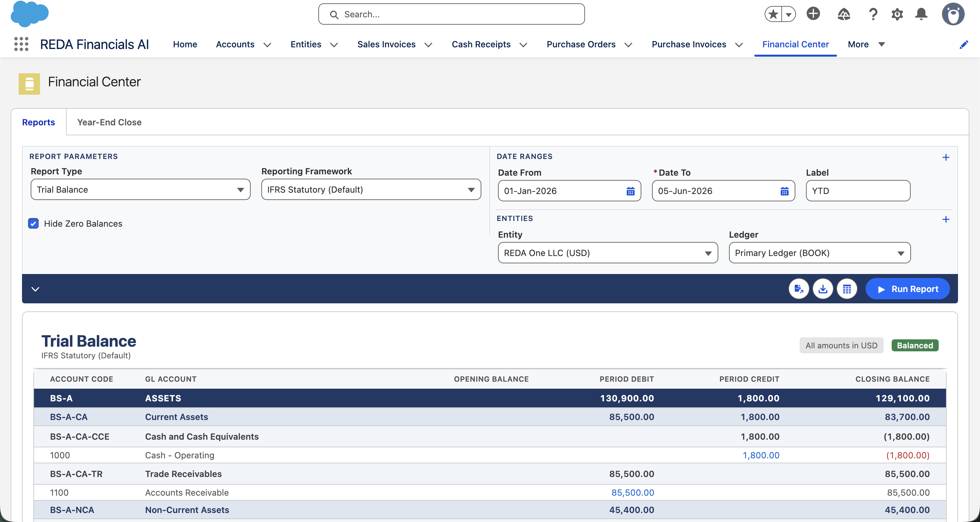The width and height of the screenshot is (980, 522).
Task: Click the edit navigation pencil icon
Action: (x=964, y=45)
